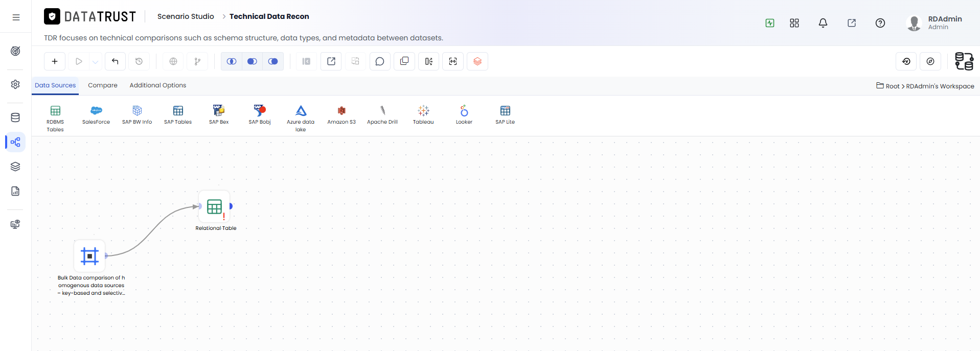Screen dimensions: 980x351
Task: Open the hamburger menu
Action: point(16,17)
